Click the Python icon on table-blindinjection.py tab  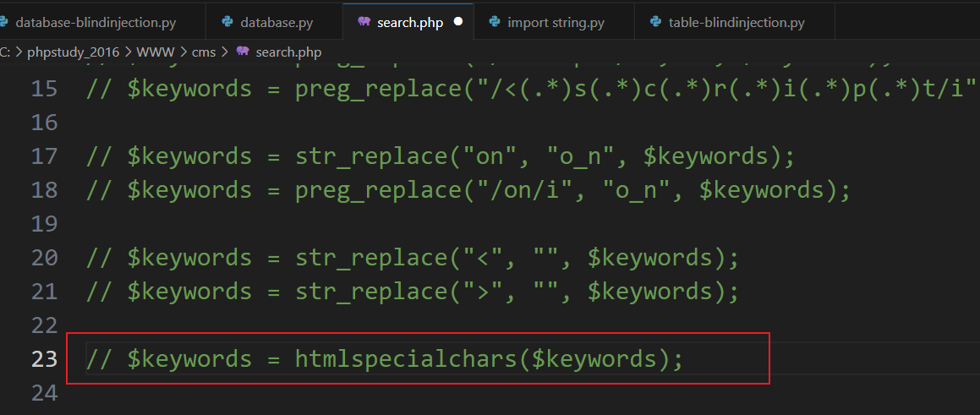point(656,23)
